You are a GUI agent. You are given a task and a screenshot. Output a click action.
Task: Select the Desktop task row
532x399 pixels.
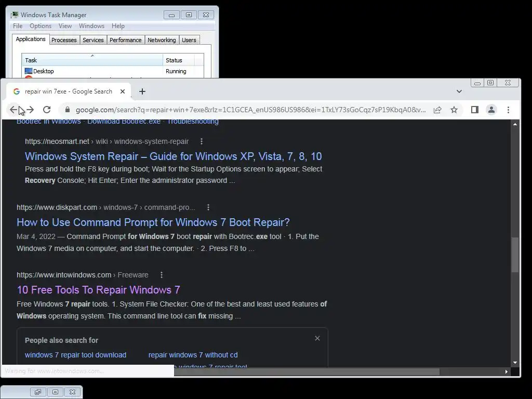pos(113,71)
